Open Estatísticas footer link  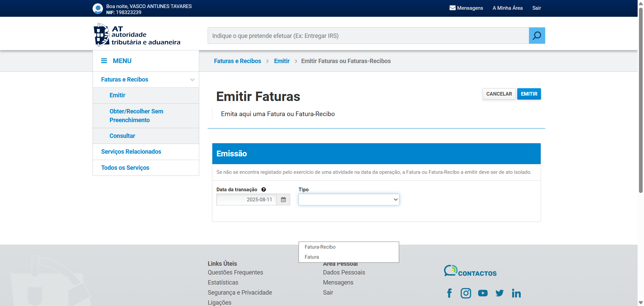point(223,283)
